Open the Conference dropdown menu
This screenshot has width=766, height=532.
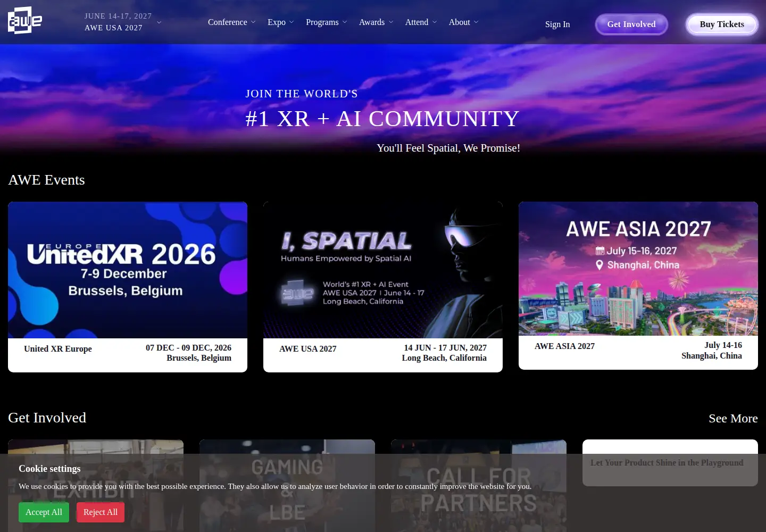point(232,22)
